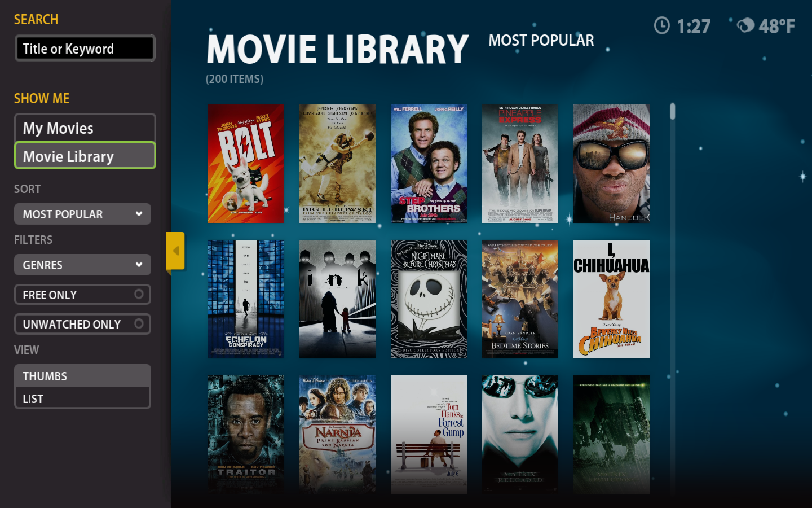
Task: Select the Forrest Gump poster
Action: click(x=429, y=435)
